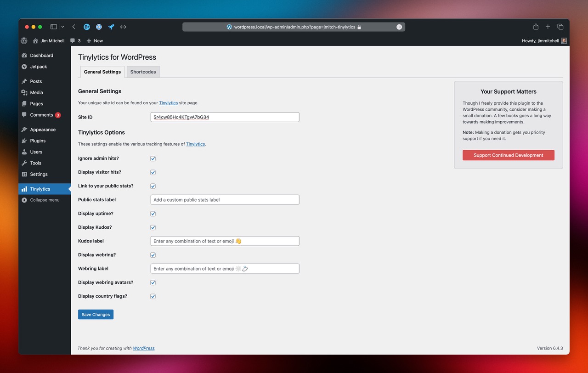Click the Site ID text field
Image resolution: width=588 pixels, height=373 pixels.
225,117
